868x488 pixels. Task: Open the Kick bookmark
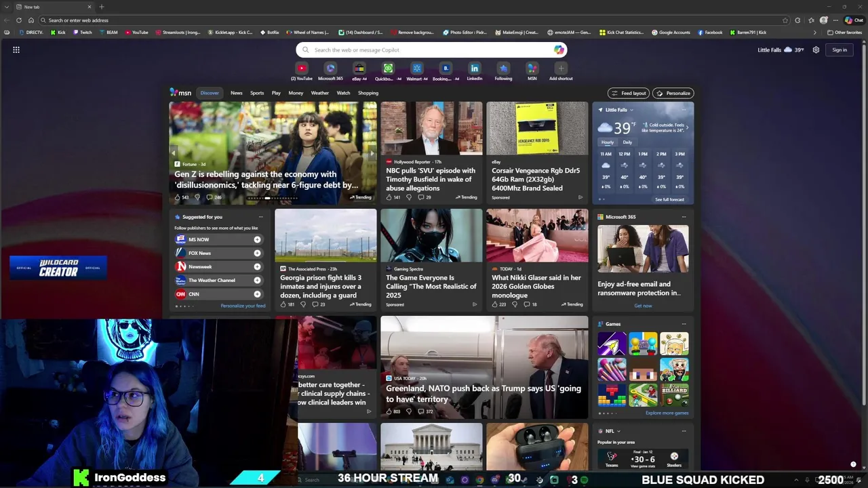pos(58,33)
